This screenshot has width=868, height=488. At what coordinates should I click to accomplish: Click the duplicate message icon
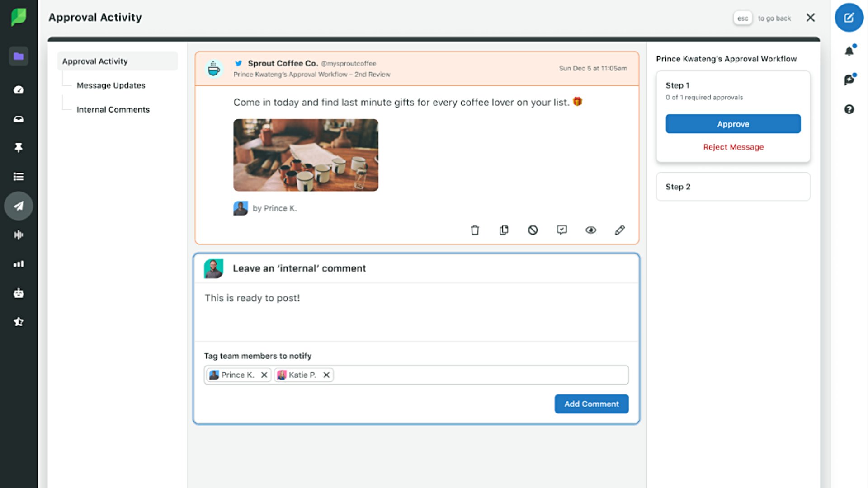[x=504, y=230]
